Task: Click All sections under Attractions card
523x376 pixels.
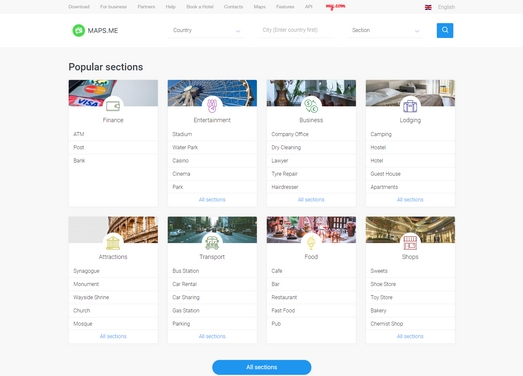Action: tap(113, 336)
